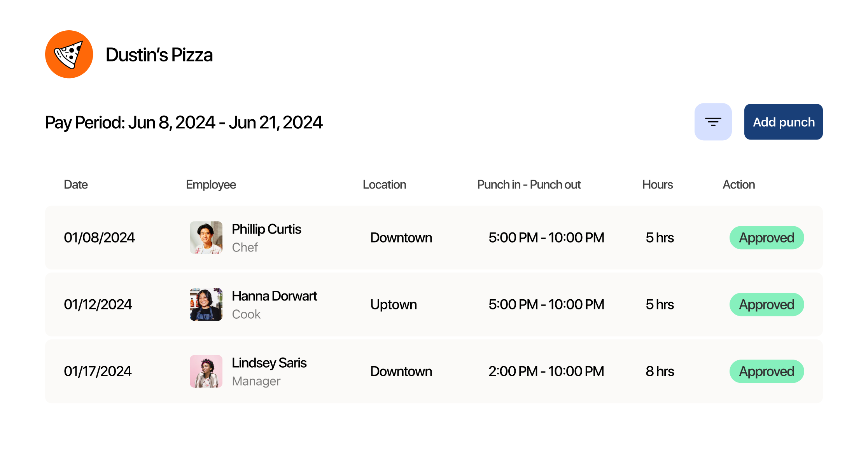Open the filter icon next to Add punch
Viewport: 868px width, 454px height.
coord(713,122)
